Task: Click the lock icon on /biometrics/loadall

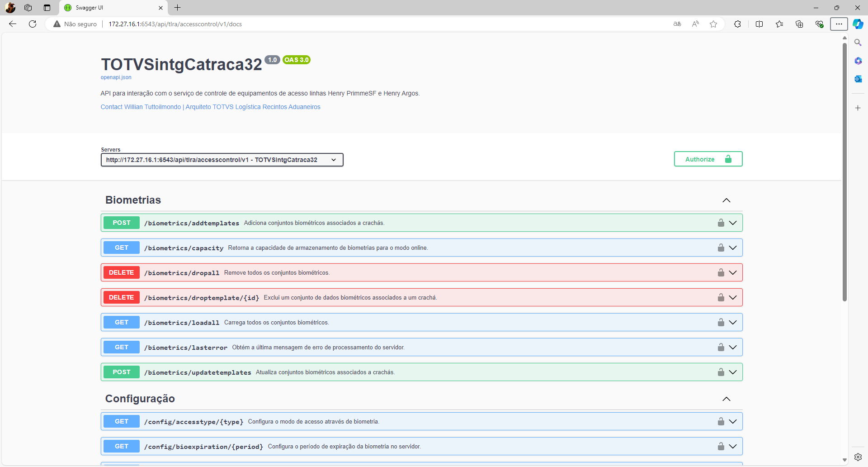Action: 721,322
